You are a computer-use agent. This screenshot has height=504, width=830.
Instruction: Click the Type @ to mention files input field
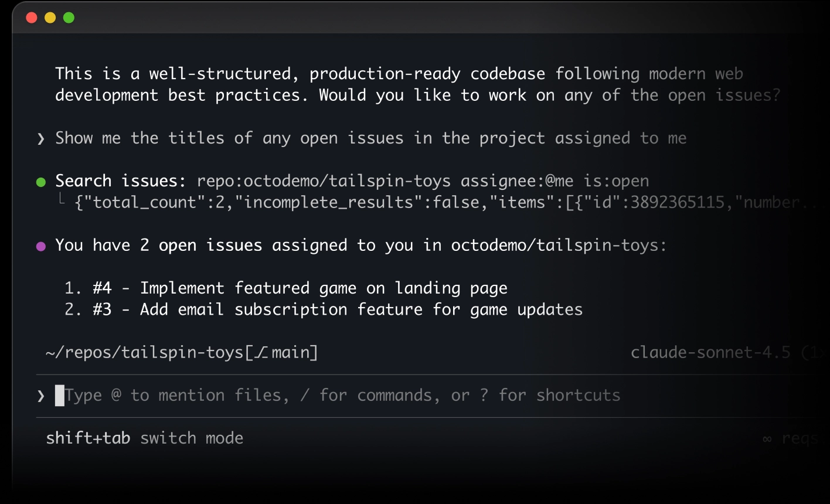pos(340,395)
